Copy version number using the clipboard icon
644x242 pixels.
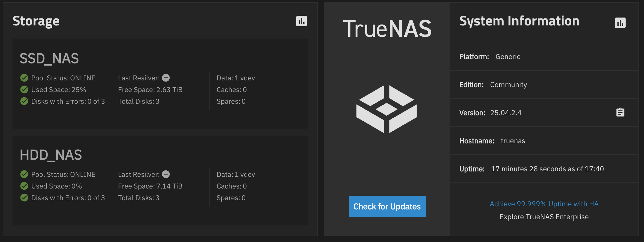coord(620,113)
